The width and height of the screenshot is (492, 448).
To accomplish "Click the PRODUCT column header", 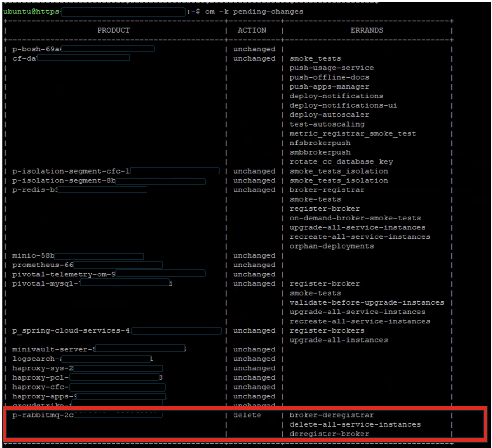I will [113, 30].
